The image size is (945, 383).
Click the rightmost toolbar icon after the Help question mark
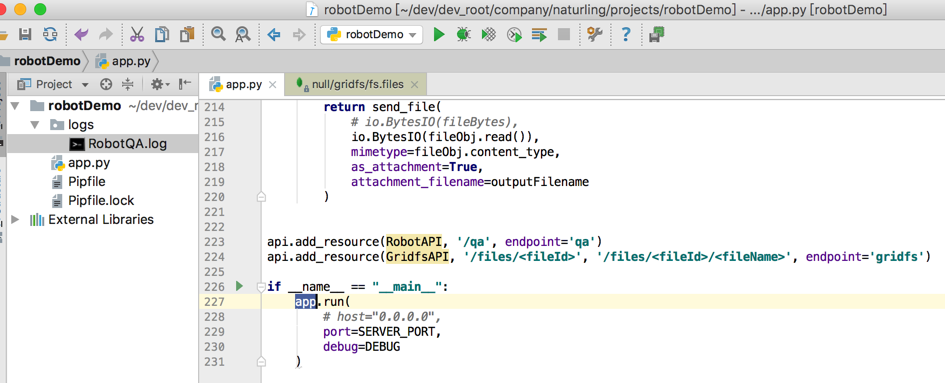tap(657, 34)
